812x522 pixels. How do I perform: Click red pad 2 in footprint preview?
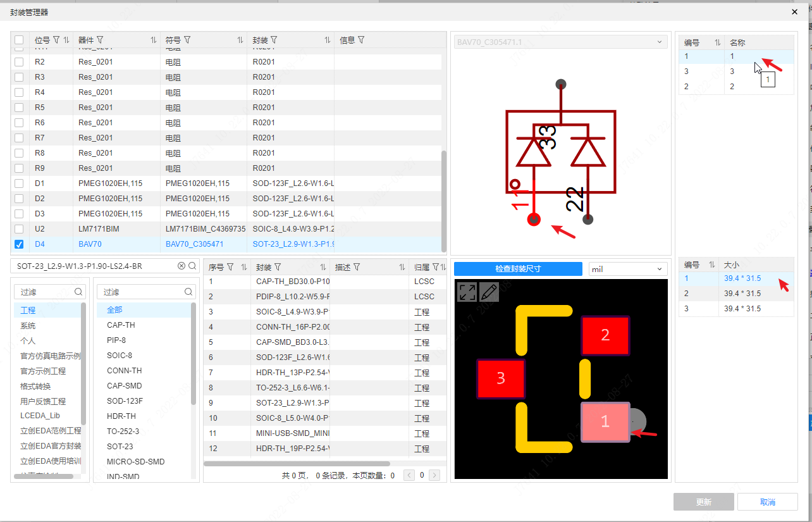(x=605, y=335)
